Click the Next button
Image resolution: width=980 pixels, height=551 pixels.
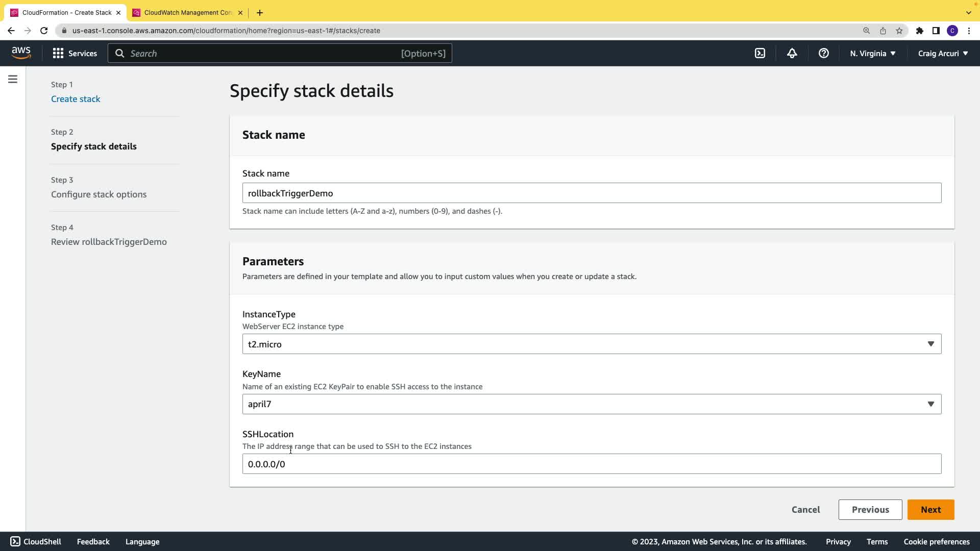(930, 510)
